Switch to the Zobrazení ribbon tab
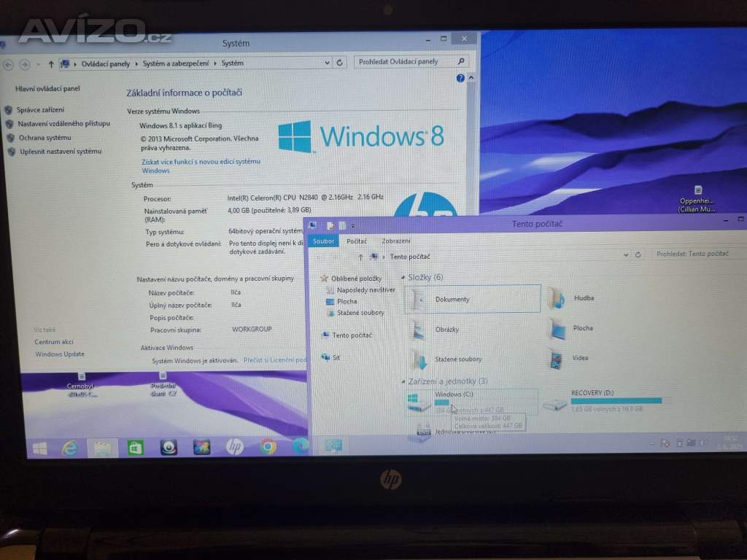Viewport: 747px width, 560px height. [x=395, y=241]
